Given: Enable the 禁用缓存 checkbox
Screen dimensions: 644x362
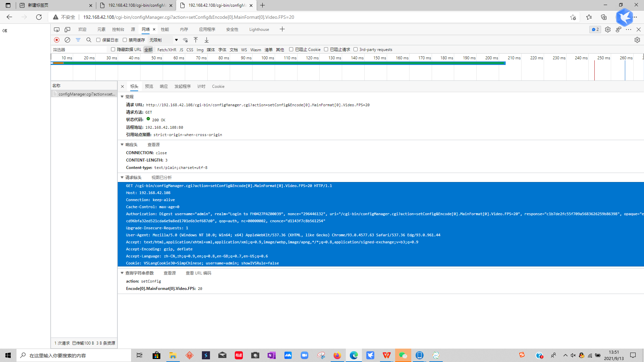Looking at the screenshot, I should [125, 40].
